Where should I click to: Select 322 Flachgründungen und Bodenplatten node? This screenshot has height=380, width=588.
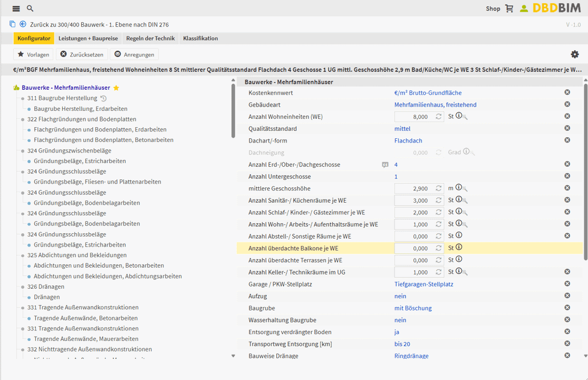pos(82,119)
